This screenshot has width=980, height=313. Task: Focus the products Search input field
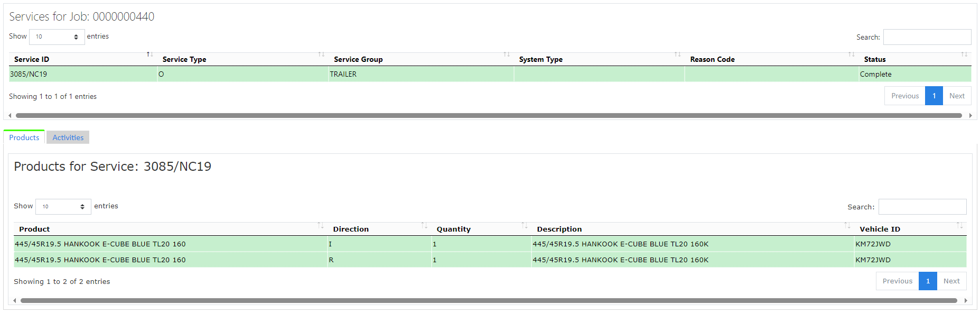coord(922,207)
